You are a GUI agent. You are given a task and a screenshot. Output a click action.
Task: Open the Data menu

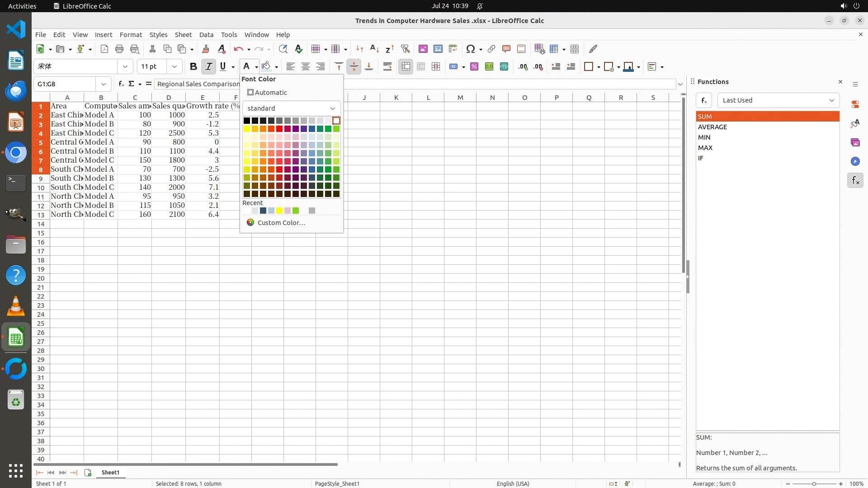tap(206, 35)
